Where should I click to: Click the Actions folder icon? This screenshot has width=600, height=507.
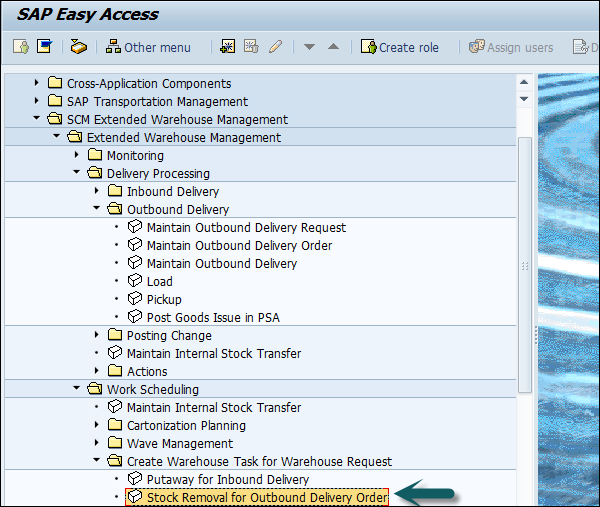(x=115, y=370)
